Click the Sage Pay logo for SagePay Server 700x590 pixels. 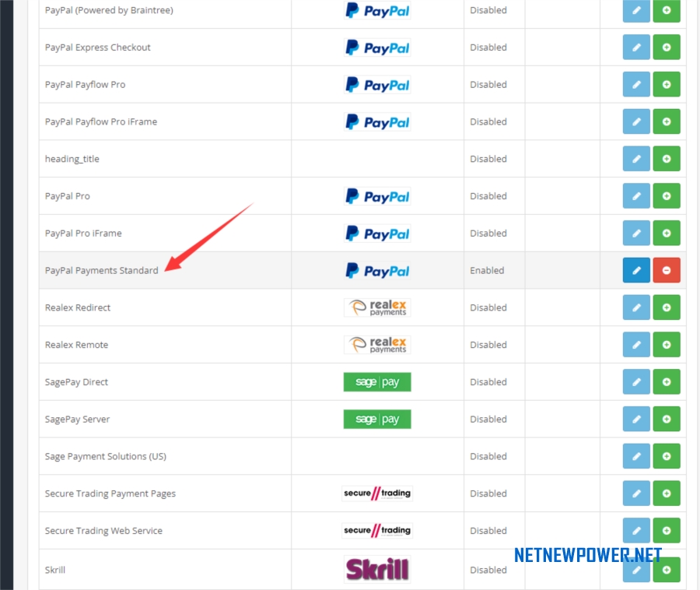pos(377,419)
